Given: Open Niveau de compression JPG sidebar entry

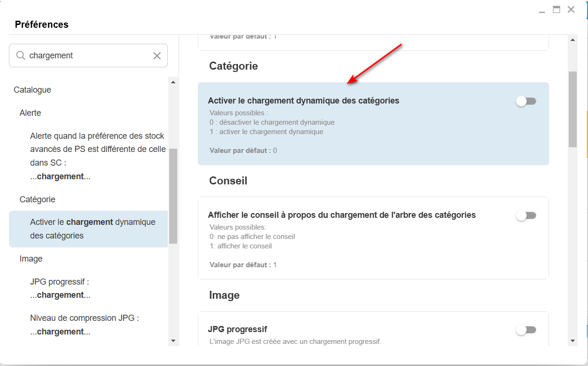Looking at the screenshot, I should click(85, 325).
